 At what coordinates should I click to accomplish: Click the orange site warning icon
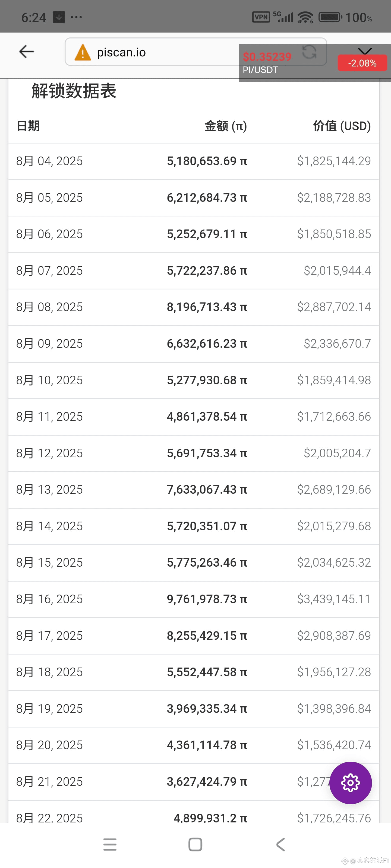pos(83,52)
